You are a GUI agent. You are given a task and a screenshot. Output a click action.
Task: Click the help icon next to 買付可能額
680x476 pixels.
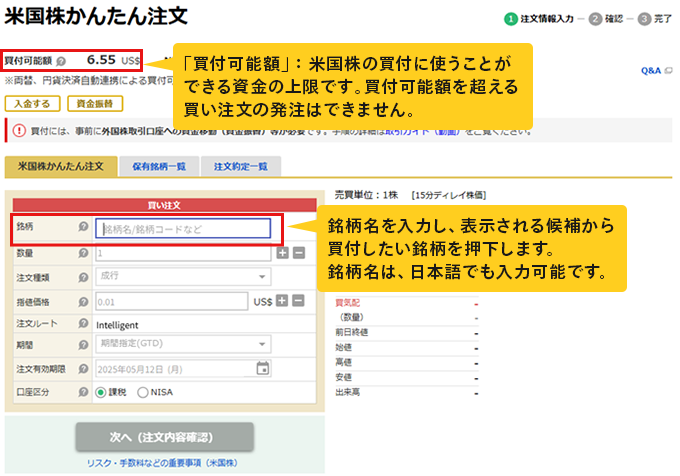coord(62,60)
